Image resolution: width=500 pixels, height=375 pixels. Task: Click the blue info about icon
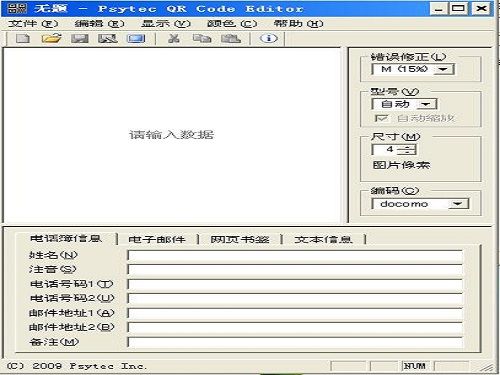click(x=269, y=39)
